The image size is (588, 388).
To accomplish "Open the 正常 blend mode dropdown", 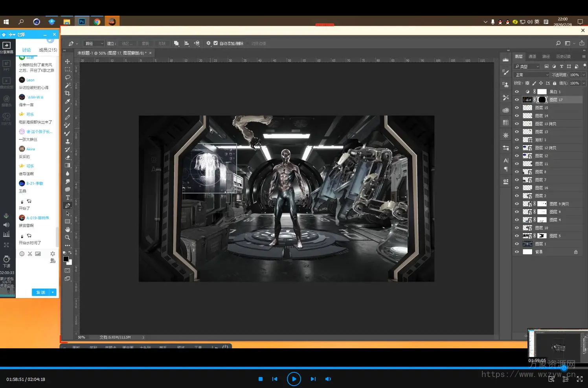I will [531, 75].
